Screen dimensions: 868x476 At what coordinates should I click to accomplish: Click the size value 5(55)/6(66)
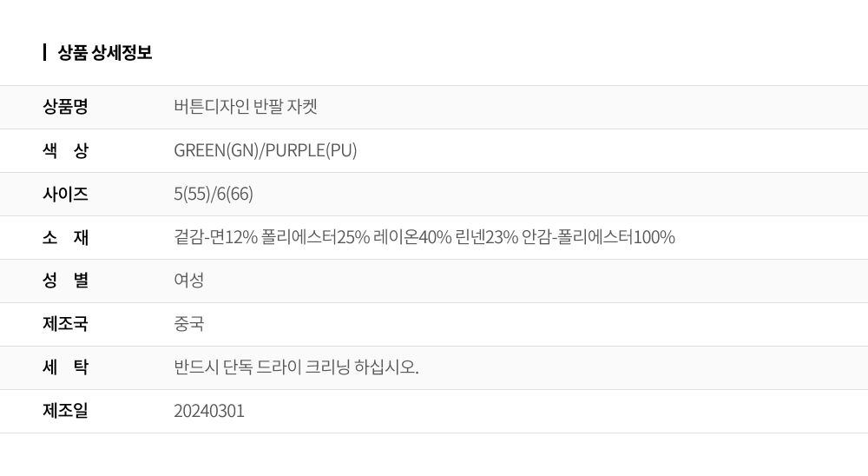214,194
